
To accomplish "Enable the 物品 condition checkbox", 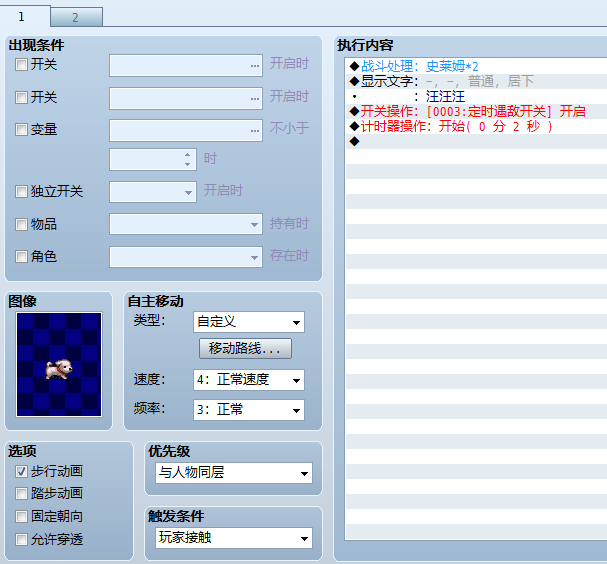I will tap(21, 224).
